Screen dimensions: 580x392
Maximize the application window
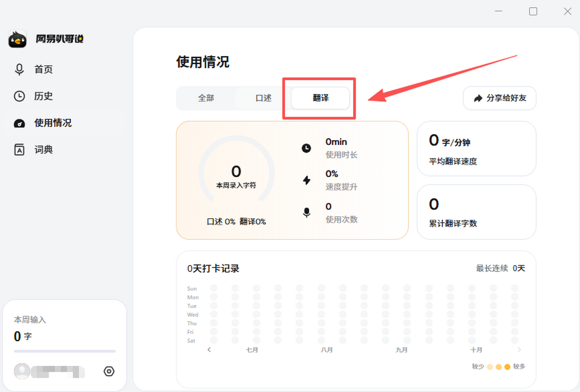pyautogui.click(x=533, y=12)
